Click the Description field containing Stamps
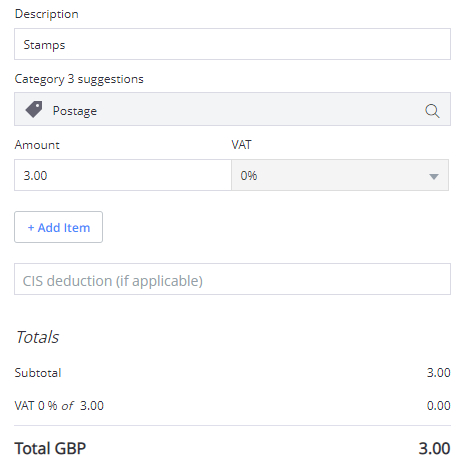The image size is (464, 469). 232,44
